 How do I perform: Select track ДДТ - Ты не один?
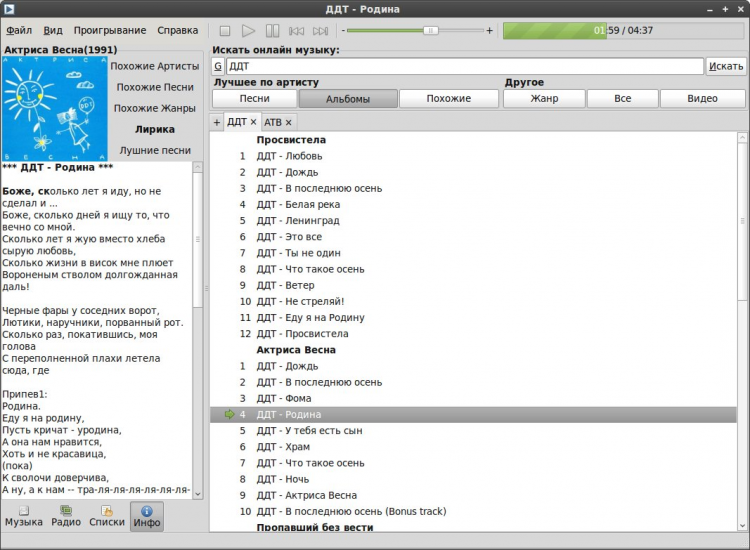[x=473, y=253]
